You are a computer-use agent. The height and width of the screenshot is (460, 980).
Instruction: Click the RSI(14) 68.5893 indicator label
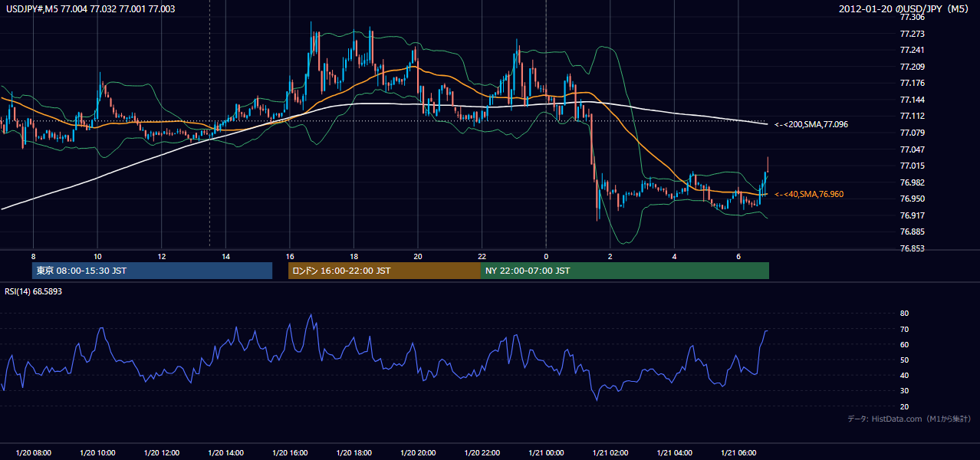[34, 291]
